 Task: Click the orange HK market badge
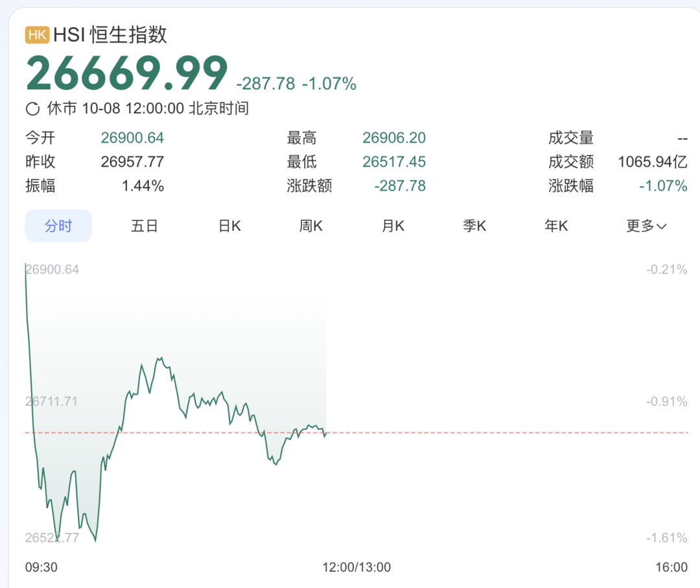point(37,35)
